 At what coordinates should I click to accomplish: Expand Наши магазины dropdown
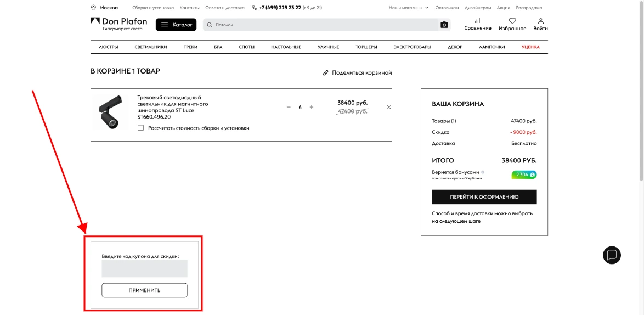[409, 7]
